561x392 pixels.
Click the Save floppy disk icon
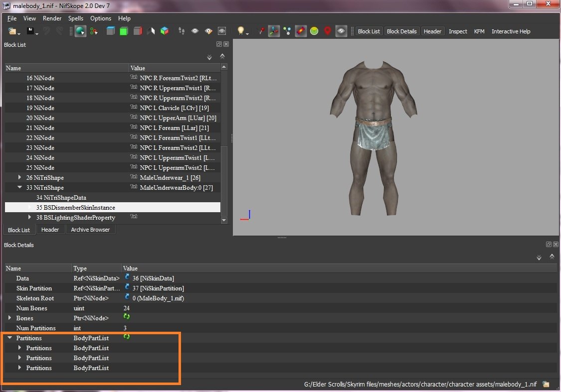pos(30,31)
